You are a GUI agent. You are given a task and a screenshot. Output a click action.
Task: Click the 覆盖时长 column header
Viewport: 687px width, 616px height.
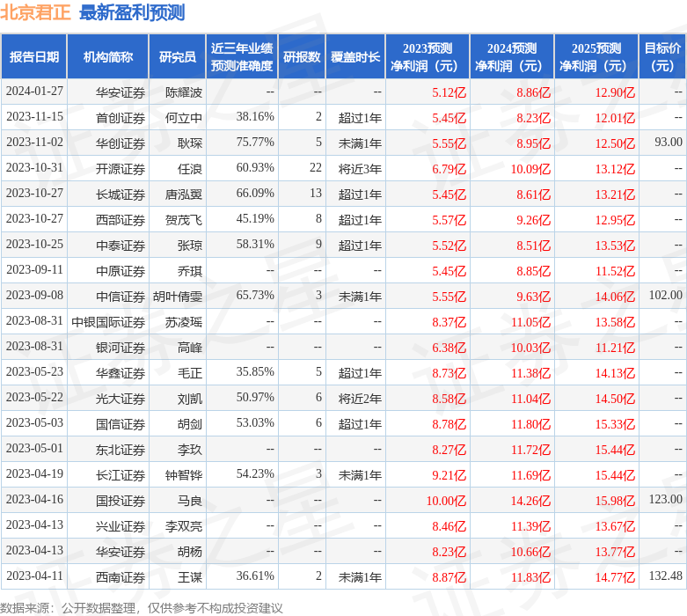(355, 57)
